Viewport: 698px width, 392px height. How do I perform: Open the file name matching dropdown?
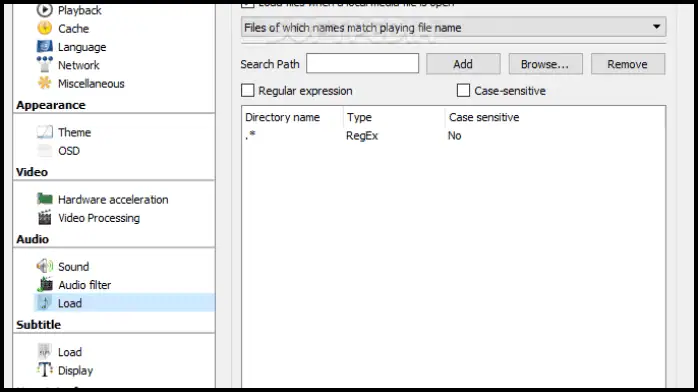pyautogui.click(x=453, y=27)
